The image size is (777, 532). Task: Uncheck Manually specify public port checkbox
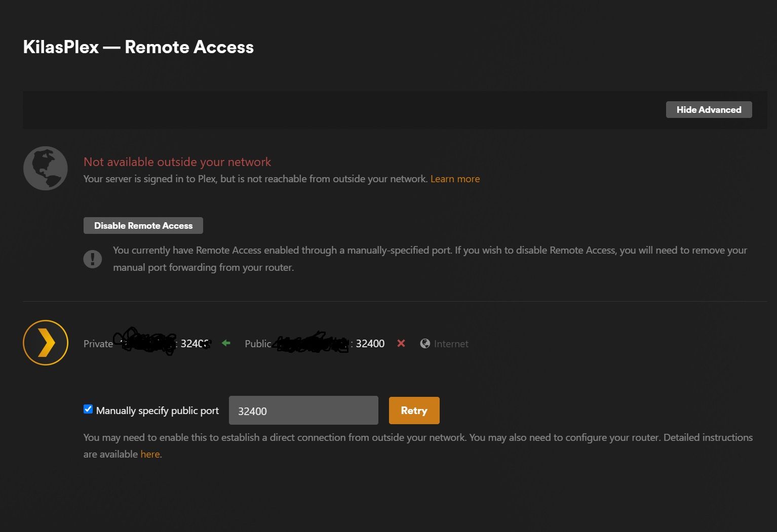pyautogui.click(x=88, y=409)
